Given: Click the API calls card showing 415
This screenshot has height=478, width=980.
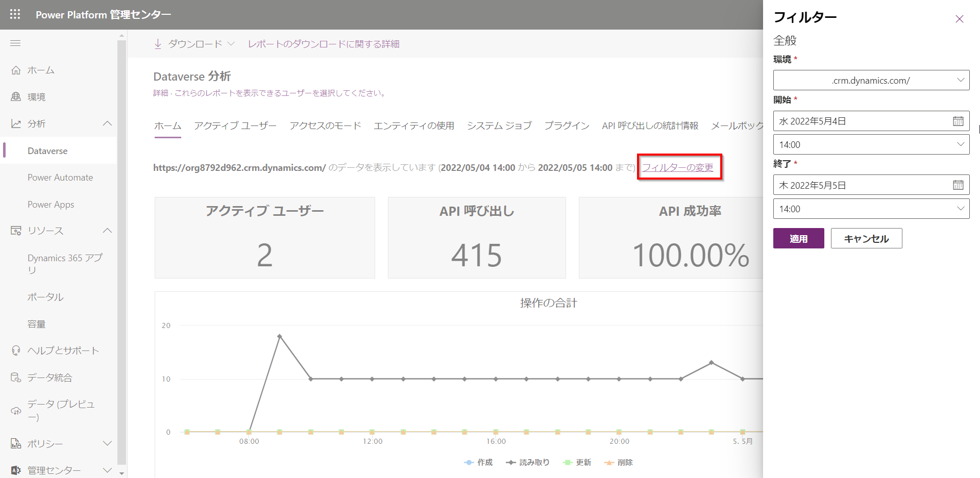Looking at the screenshot, I should point(477,238).
